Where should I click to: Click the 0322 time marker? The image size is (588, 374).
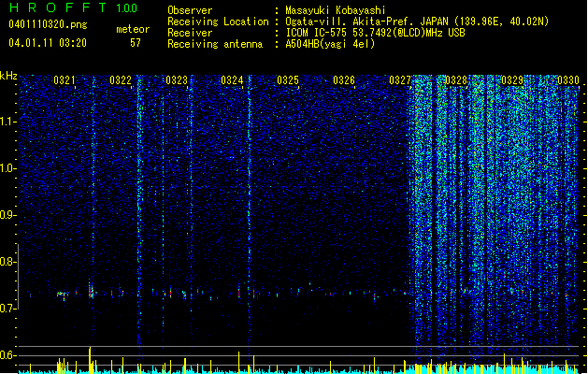121,80
